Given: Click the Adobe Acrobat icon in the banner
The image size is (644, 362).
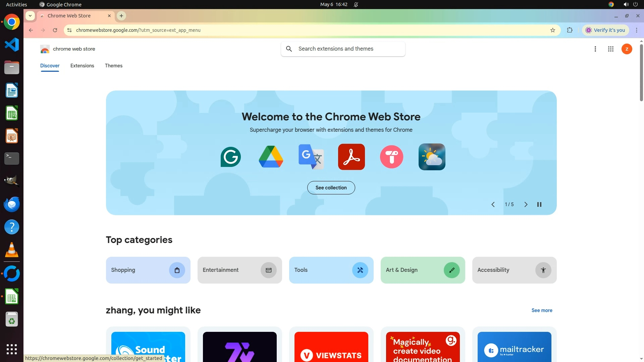Looking at the screenshot, I should point(351,157).
